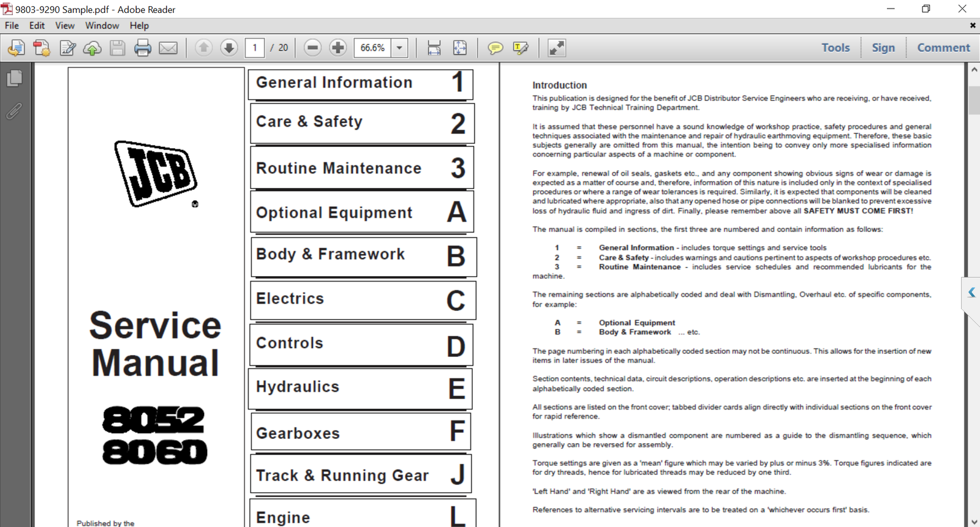Go to previous page arrow
The height and width of the screenshot is (527, 980).
pyautogui.click(x=204, y=48)
